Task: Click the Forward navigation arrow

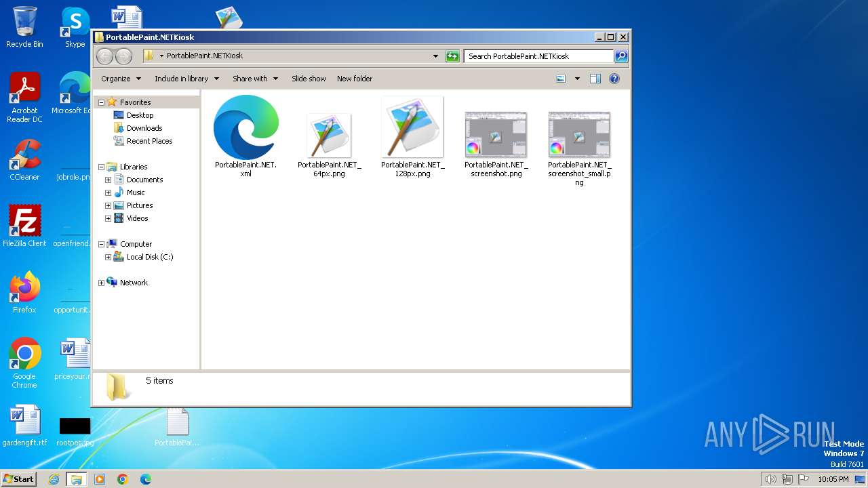Action: pos(123,56)
